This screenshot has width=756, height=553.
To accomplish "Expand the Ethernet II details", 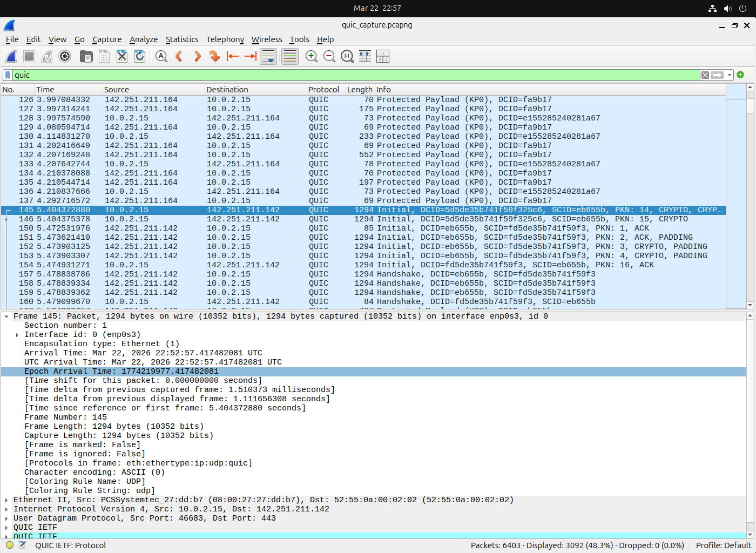I will point(6,500).
